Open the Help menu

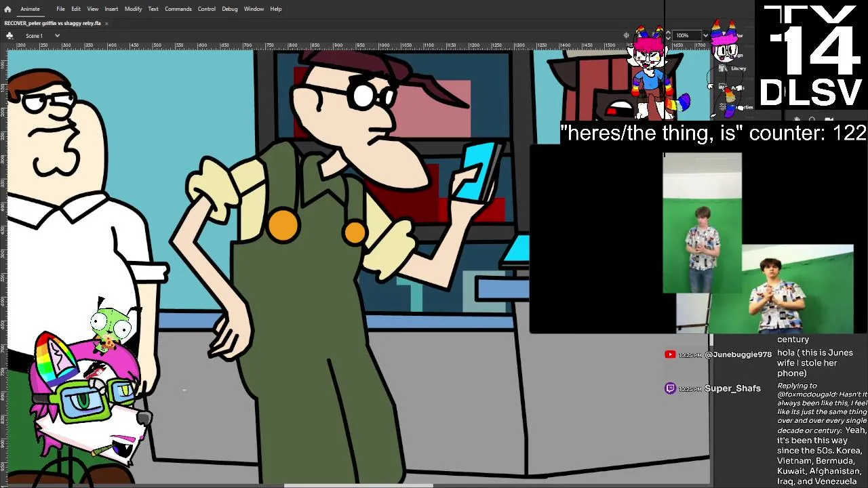[276, 9]
